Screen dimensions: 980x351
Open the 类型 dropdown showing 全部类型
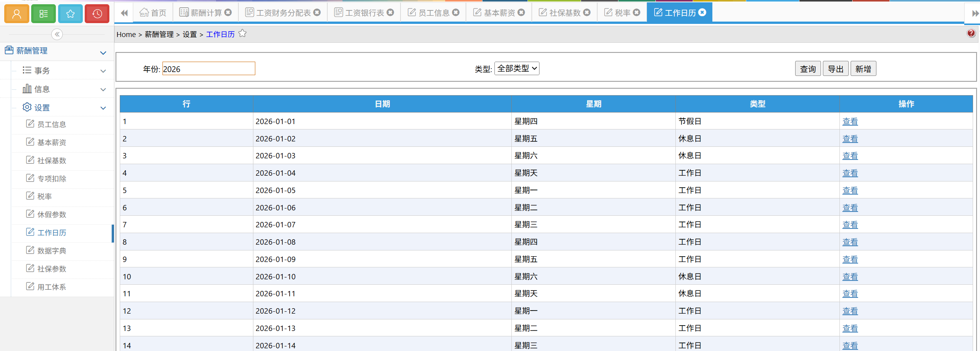coord(517,68)
